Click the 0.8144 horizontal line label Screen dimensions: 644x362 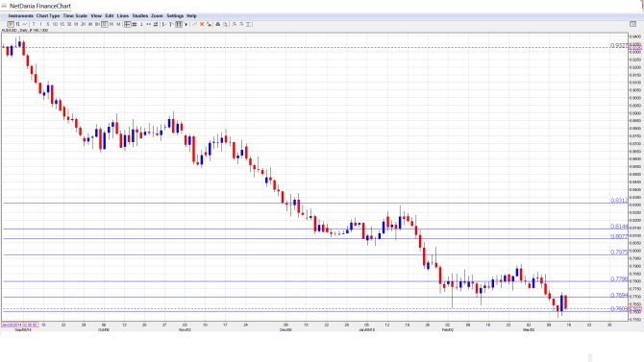click(619, 227)
